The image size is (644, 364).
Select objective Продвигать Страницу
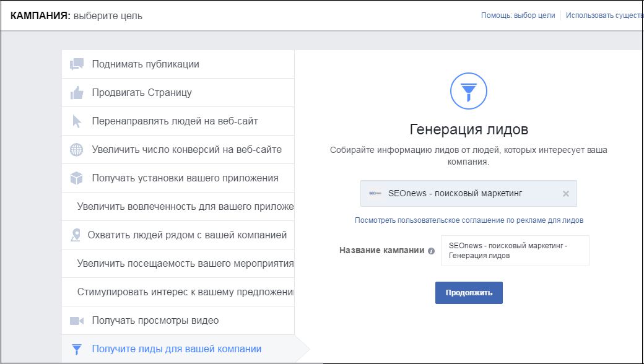tap(178, 93)
